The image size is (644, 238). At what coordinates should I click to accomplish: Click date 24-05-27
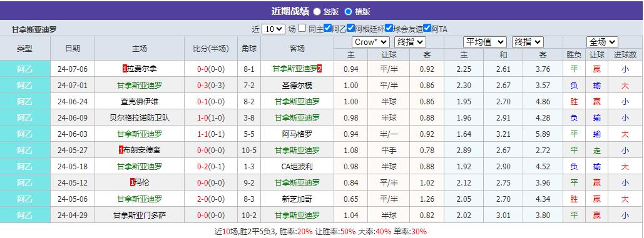click(73, 151)
